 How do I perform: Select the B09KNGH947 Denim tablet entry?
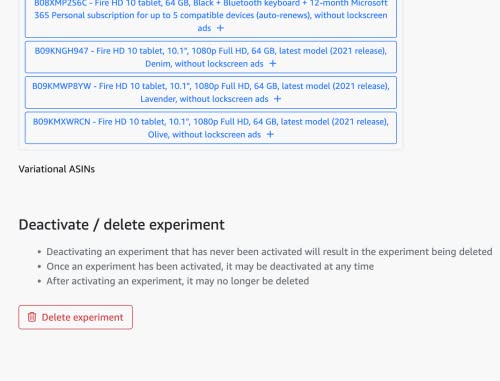(x=211, y=57)
